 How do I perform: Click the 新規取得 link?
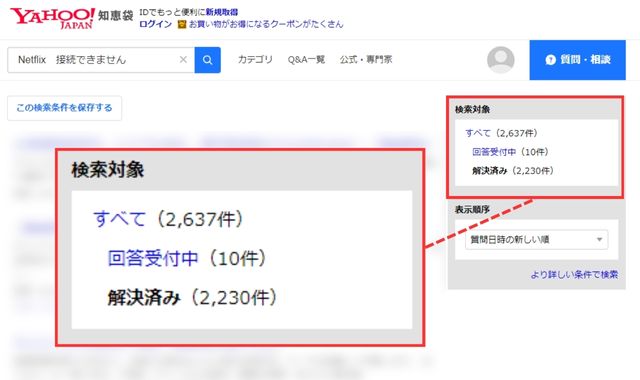(x=222, y=12)
